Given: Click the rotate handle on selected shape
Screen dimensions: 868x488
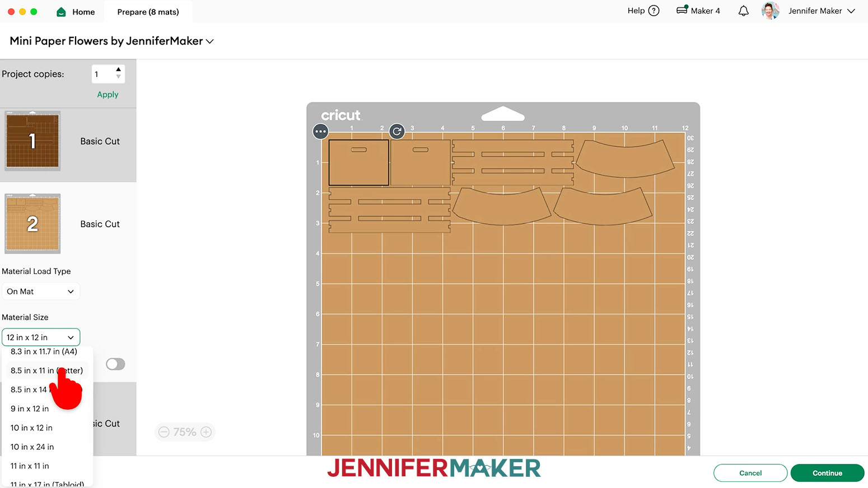Looking at the screenshot, I should point(397,132).
